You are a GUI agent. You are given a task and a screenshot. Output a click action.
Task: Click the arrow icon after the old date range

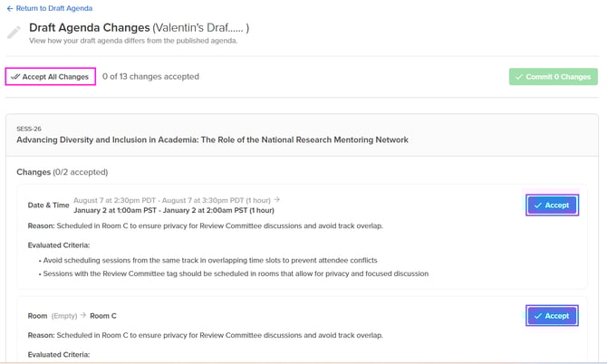277,200
